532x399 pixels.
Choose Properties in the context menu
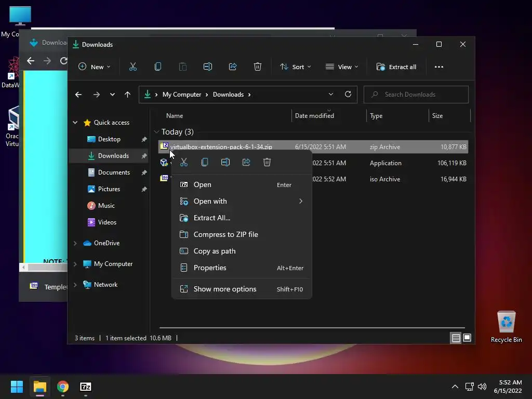point(242,268)
